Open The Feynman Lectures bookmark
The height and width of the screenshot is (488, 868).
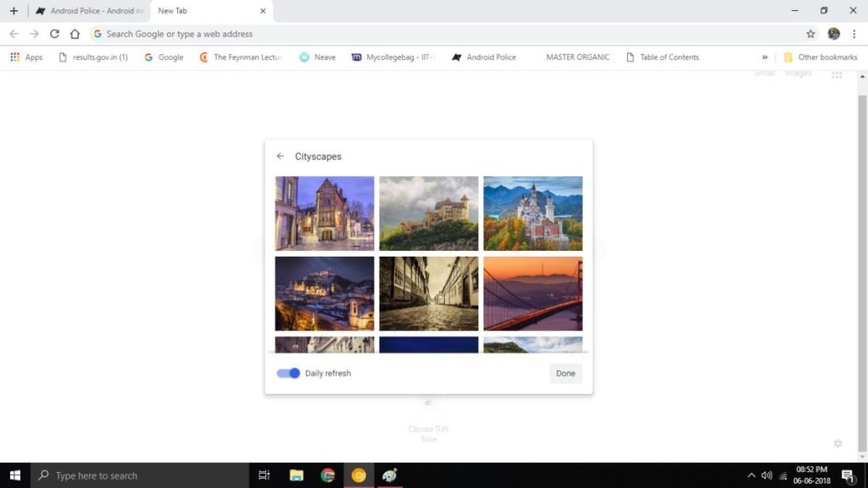(241, 58)
